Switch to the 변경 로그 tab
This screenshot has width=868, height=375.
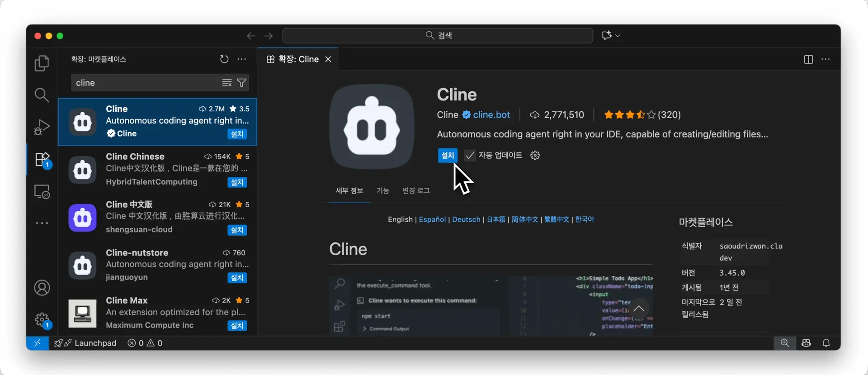pos(416,191)
